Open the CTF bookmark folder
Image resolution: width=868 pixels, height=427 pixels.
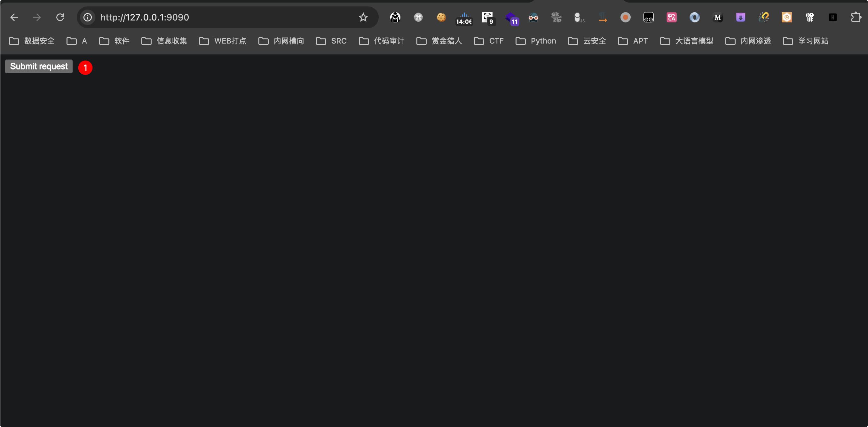point(489,41)
